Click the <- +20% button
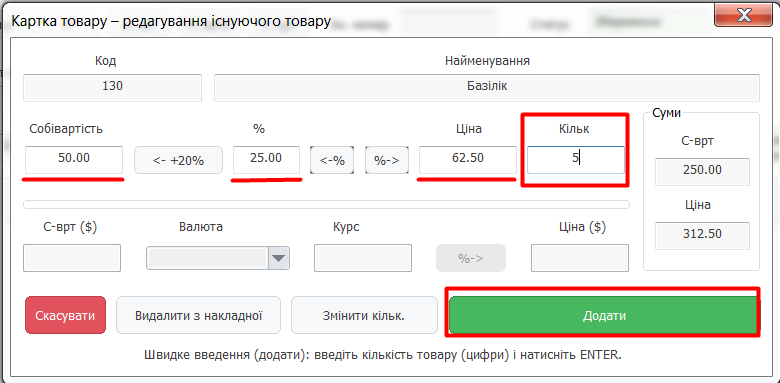The width and height of the screenshot is (780, 383). click(x=178, y=160)
